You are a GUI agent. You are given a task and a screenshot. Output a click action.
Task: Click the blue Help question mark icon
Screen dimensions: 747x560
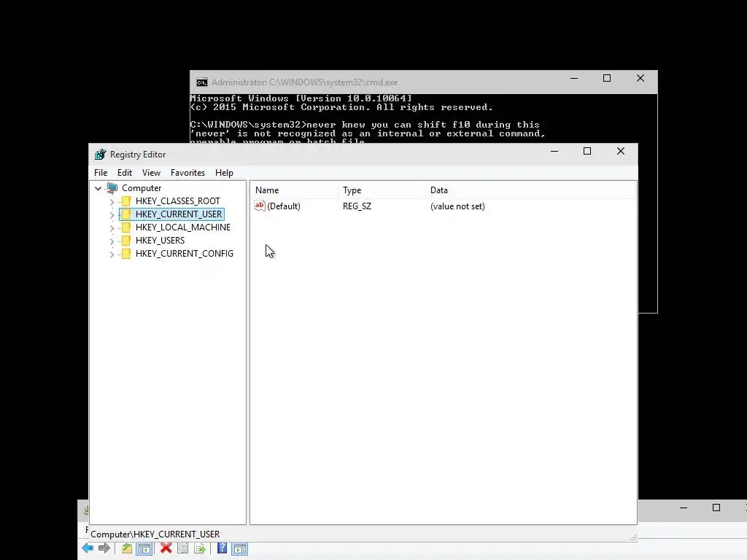[222, 548]
